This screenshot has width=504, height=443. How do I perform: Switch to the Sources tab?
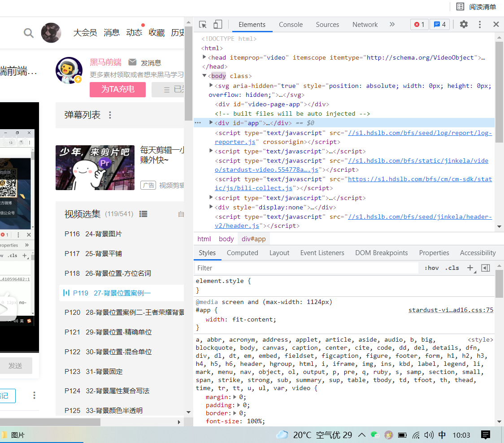(327, 25)
